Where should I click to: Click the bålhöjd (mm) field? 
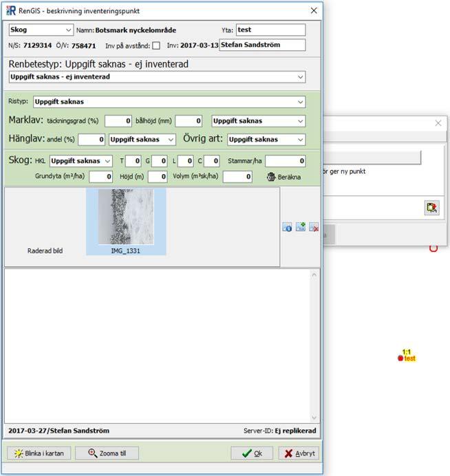pyautogui.click(x=189, y=121)
